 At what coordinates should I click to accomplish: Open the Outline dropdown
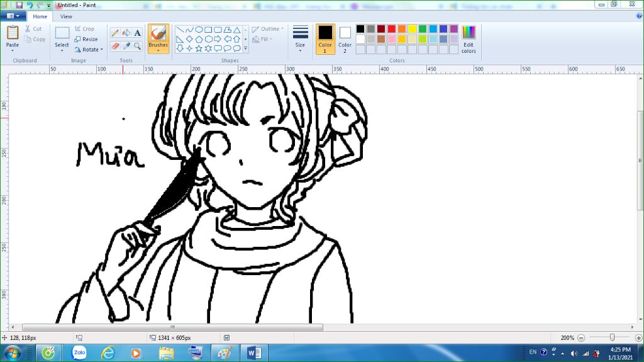point(268,29)
